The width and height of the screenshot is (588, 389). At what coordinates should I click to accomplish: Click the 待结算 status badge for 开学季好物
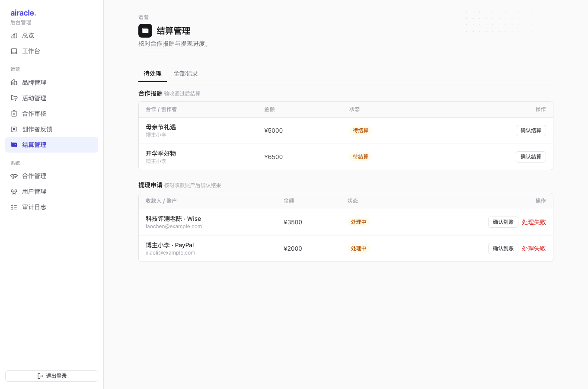361,157
